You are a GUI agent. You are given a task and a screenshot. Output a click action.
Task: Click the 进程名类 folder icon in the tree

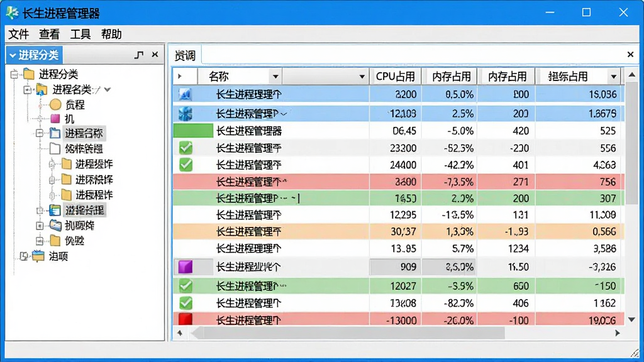point(42,89)
